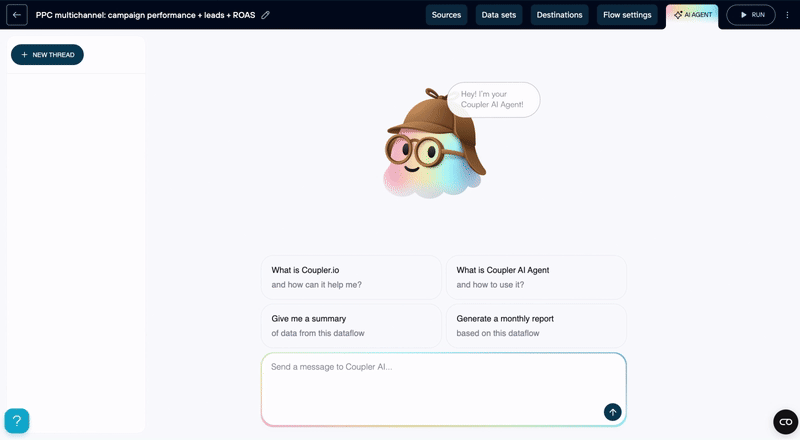The image size is (800, 440).
Task: Click the "Generate a monthly report" suggestion
Action: 536,325
